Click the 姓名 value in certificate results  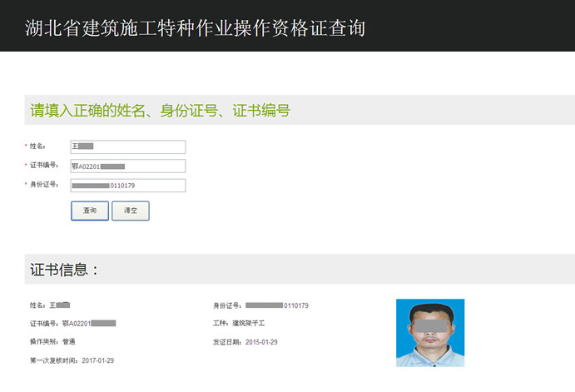point(58,306)
